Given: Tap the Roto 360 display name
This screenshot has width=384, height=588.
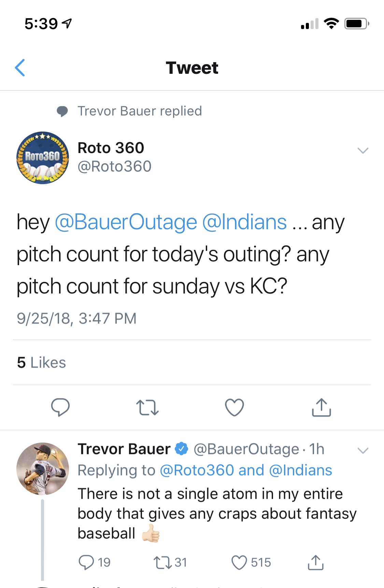Looking at the screenshot, I should point(111,148).
